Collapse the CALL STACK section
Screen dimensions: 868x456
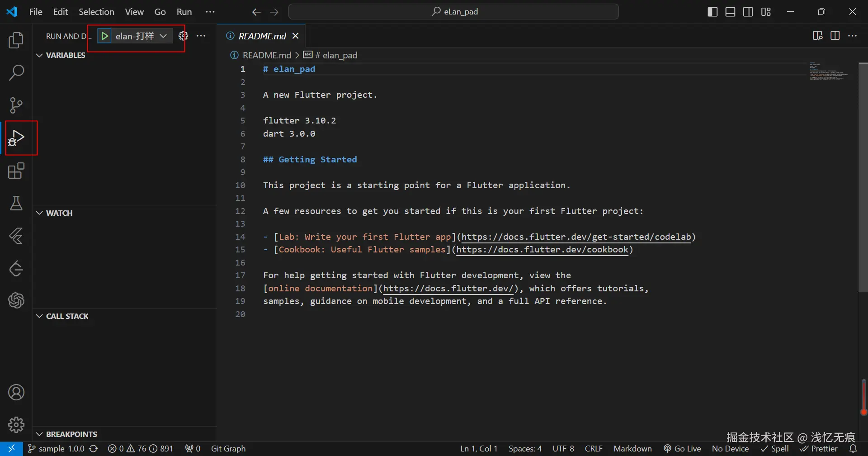pos(40,316)
